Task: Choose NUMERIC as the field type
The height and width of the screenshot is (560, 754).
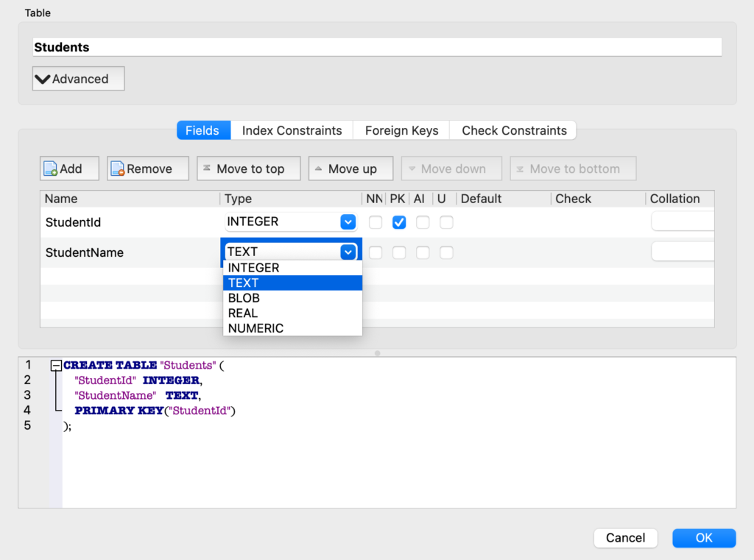Action: point(256,328)
